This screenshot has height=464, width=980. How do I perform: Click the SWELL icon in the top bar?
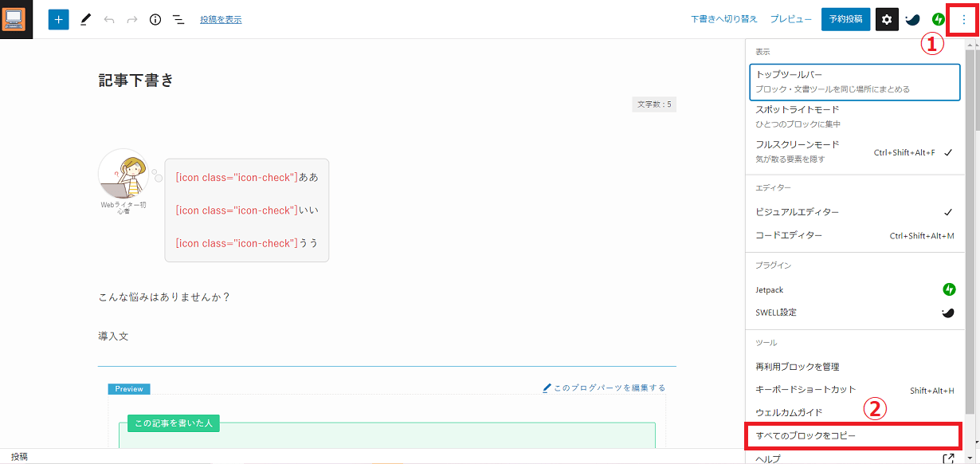pyautogui.click(x=912, y=18)
